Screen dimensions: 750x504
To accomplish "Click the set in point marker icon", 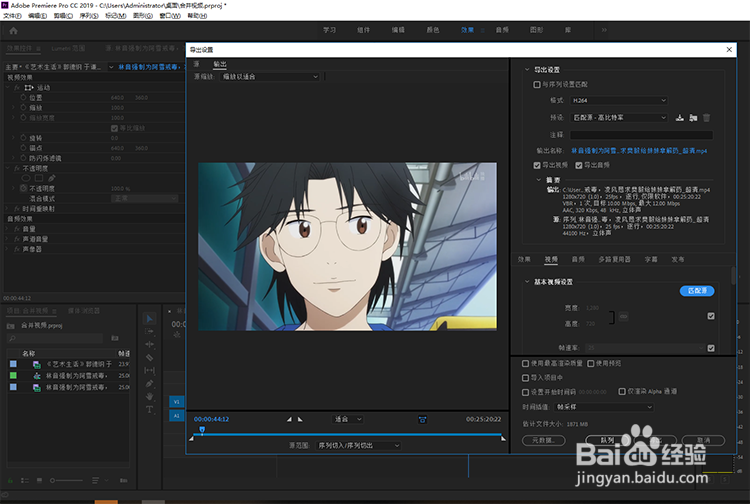I will tap(289, 419).
